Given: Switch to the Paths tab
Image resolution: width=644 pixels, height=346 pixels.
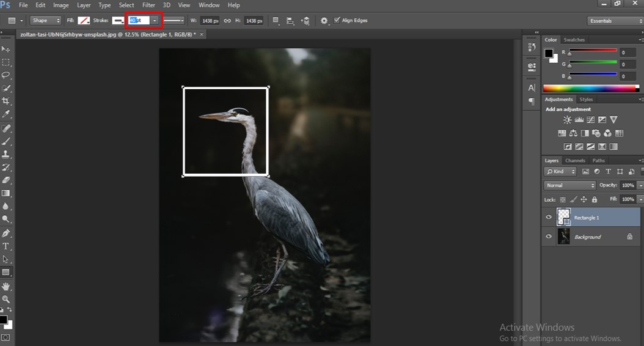Looking at the screenshot, I should click(x=598, y=161).
